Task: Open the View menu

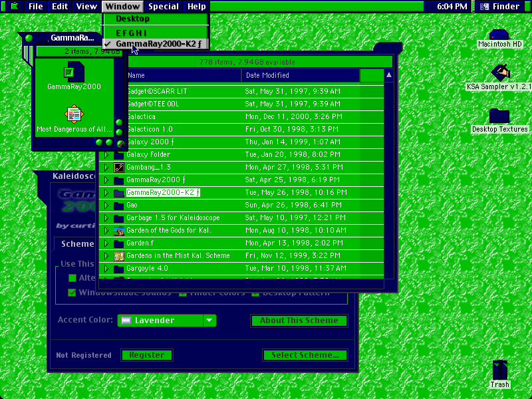Action: click(86, 7)
